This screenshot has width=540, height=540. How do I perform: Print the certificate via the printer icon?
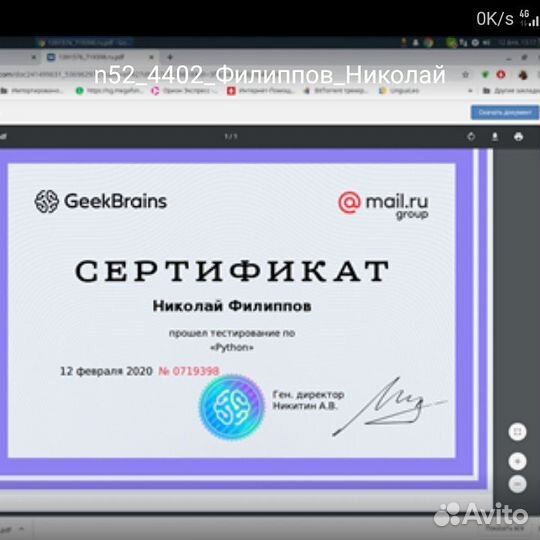pos(518,137)
